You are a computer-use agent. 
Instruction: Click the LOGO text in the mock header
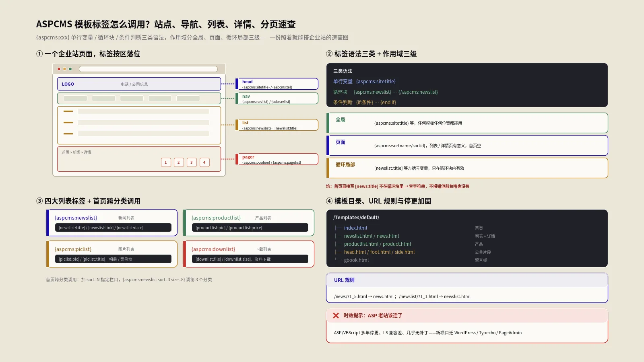68,84
